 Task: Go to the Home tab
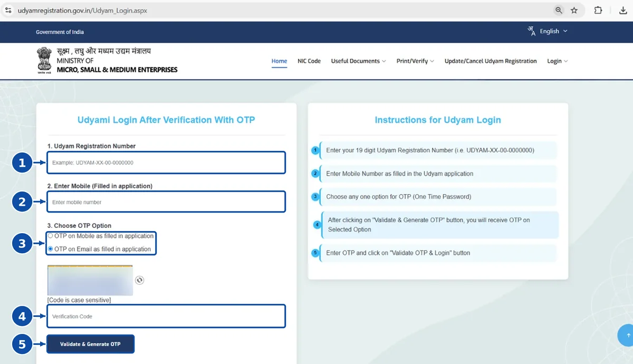point(280,61)
